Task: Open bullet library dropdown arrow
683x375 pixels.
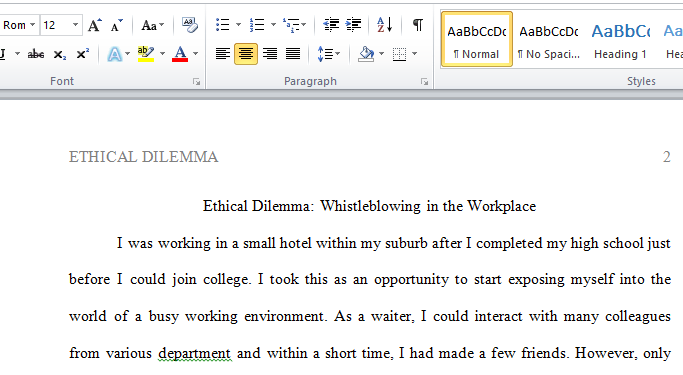Action: click(238, 25)
